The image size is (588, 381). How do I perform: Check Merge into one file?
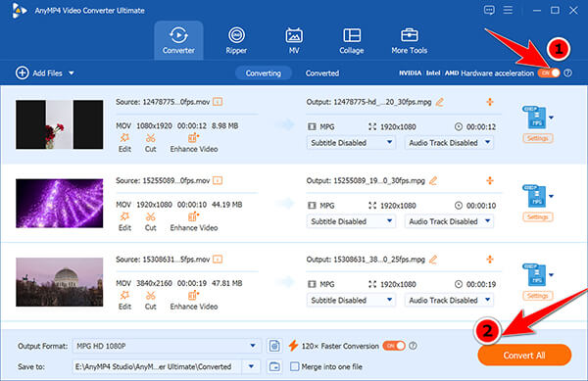pos(295,366)
